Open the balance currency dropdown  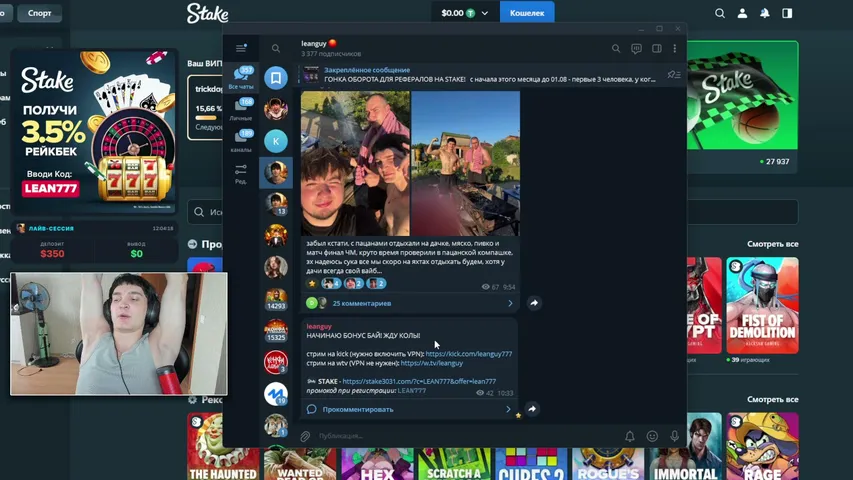pos(464,13)
